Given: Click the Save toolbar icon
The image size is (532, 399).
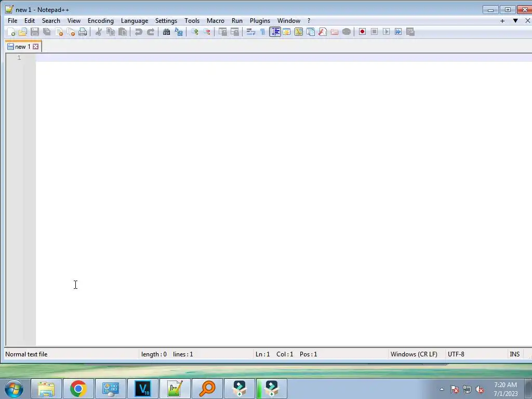Looking at the screenshot, I should (35, 32).
